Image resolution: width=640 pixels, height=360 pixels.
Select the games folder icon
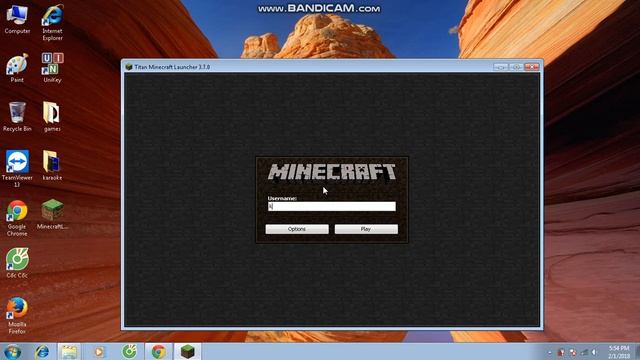pos(52,117)
